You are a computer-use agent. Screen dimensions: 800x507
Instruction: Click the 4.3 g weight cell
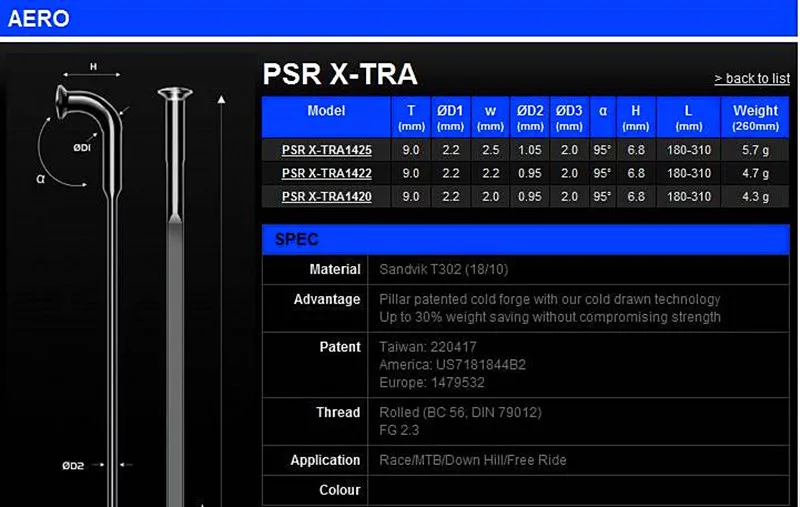point(755,196)
